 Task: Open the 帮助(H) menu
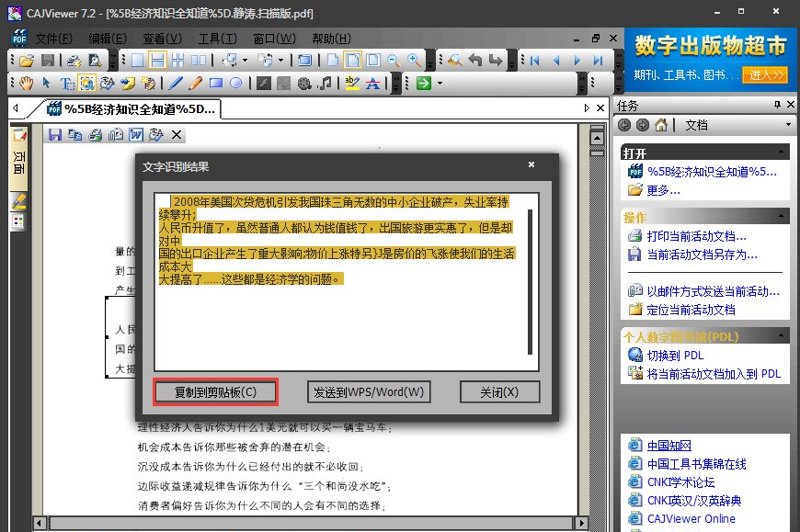[x=331, y=39]
